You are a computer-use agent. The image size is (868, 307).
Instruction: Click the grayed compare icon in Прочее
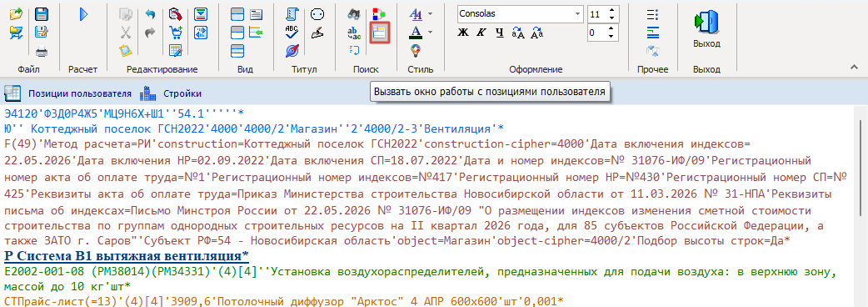pos(652,51)
